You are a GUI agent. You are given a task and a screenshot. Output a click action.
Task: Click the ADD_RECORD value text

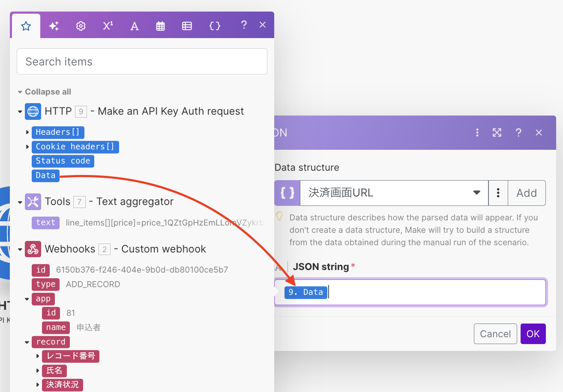pyautogui.click(x=93, y=285)
